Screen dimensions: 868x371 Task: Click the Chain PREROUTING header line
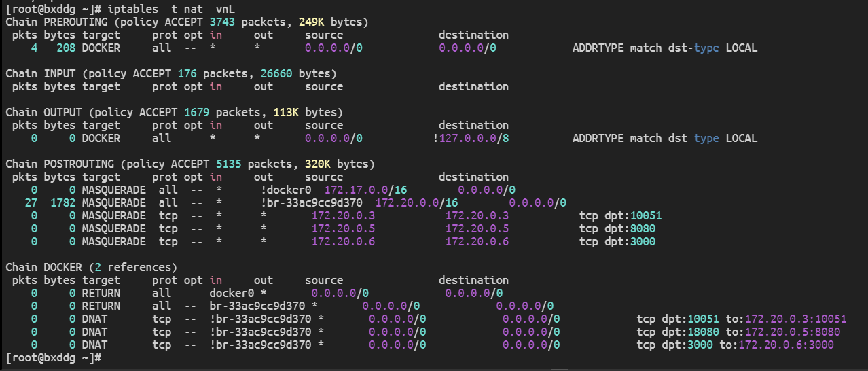[187, 22]
